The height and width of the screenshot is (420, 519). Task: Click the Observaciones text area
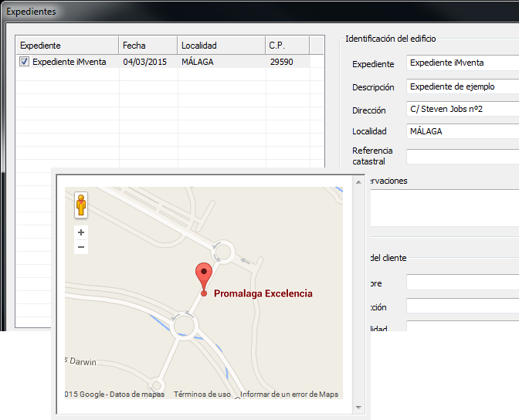click(445, 208)
